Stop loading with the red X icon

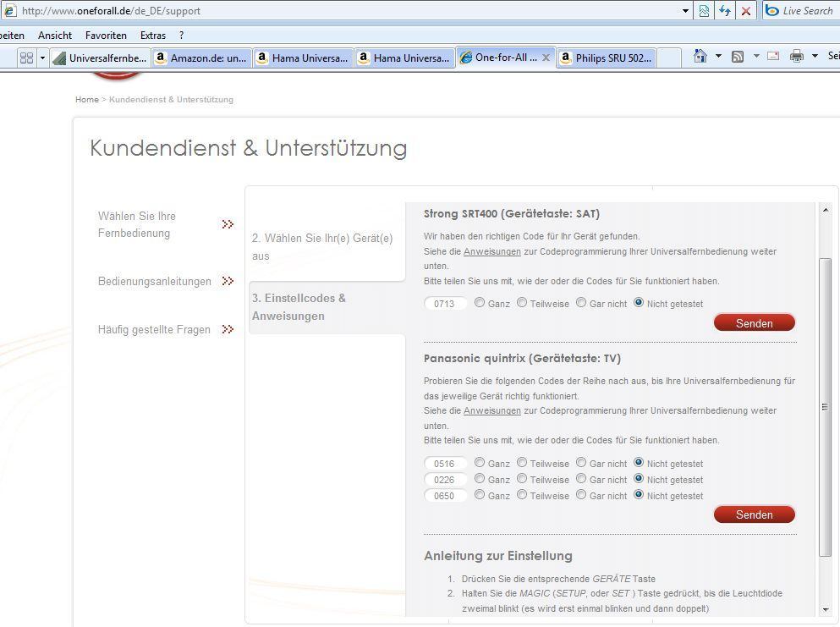coord(745,11)
